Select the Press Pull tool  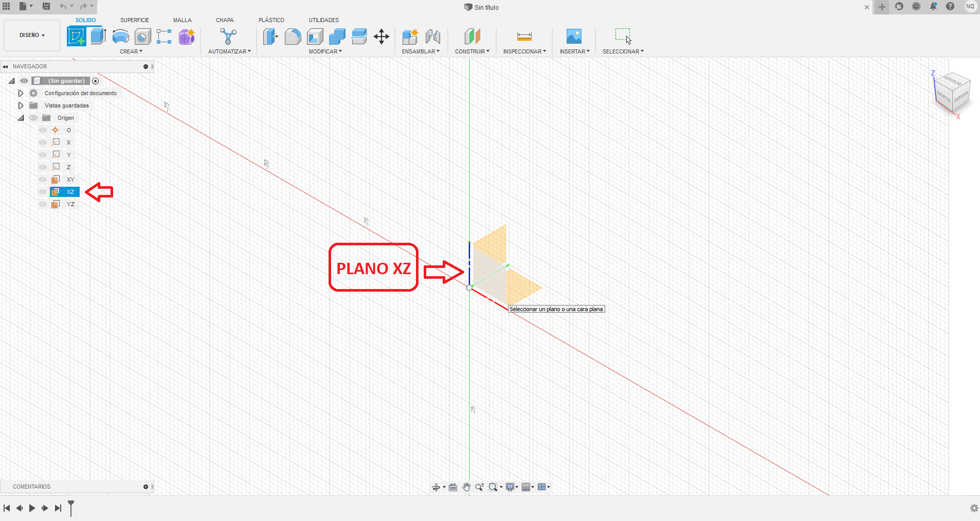pos(270,37)
